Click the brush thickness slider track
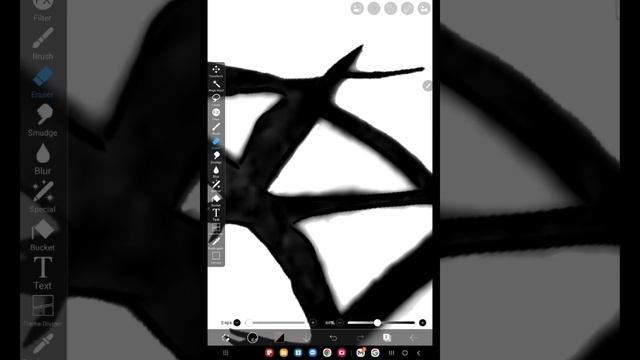This screenshot has height=360, width=640. click(276, 322)
